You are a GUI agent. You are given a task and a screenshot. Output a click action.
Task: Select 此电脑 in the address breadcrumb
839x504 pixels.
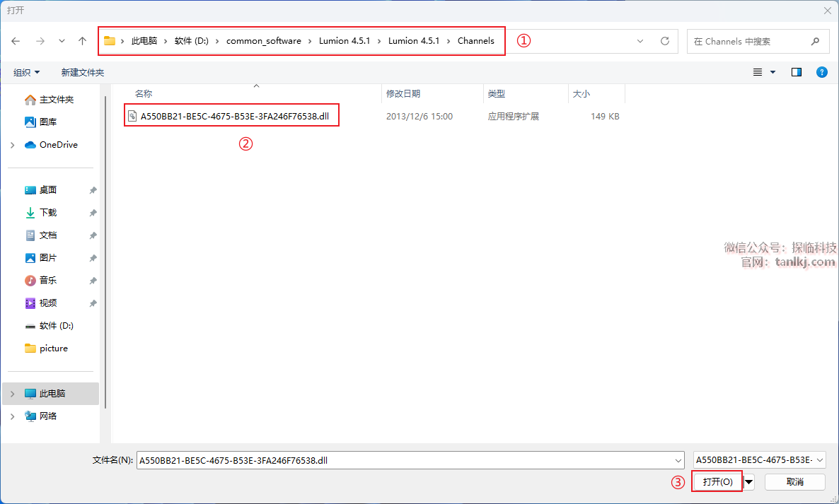(144, 40)
